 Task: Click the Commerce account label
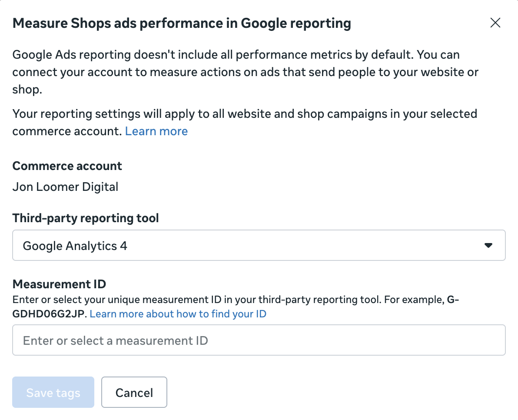coord(67,166)
